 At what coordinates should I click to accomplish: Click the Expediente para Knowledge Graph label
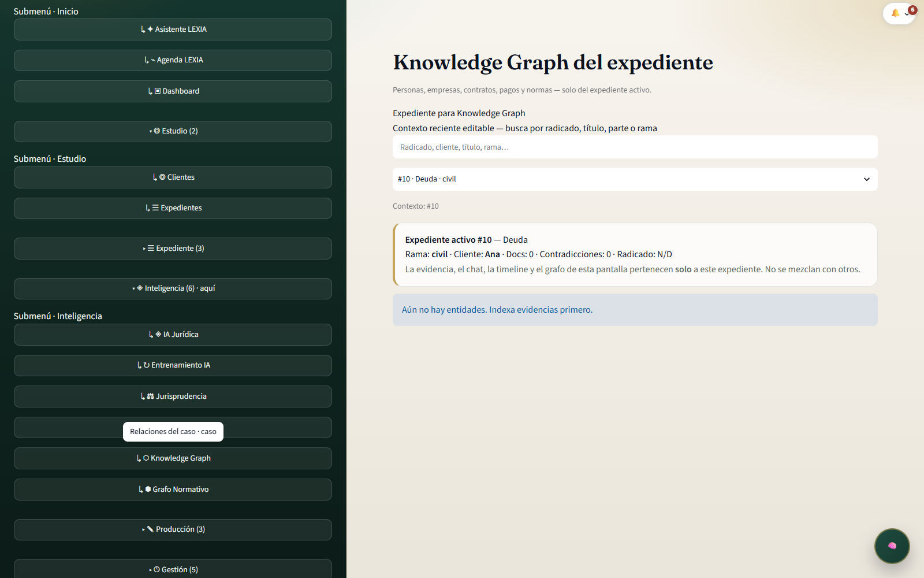[459, 113]
